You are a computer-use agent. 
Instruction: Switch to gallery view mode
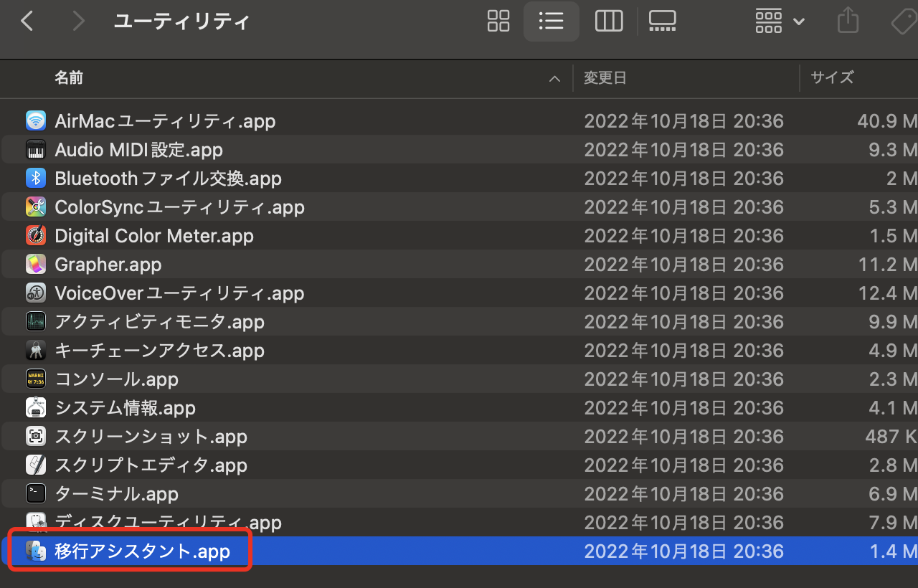(x=661, y=21)
